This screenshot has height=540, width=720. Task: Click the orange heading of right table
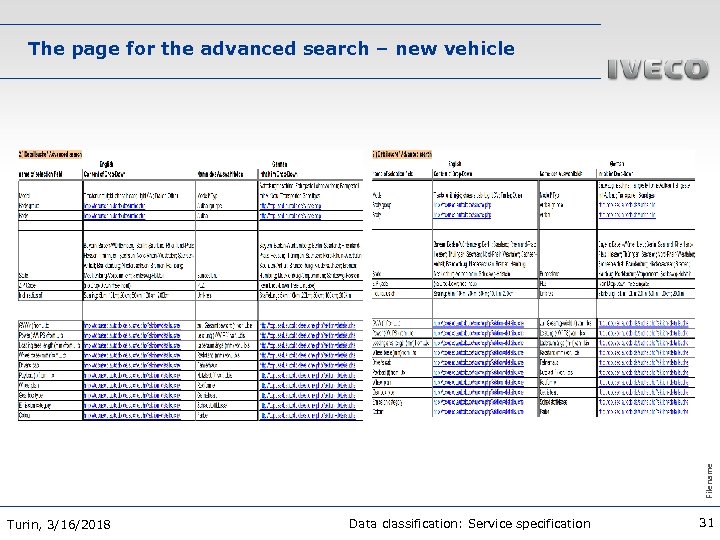[x=402, y=154]
